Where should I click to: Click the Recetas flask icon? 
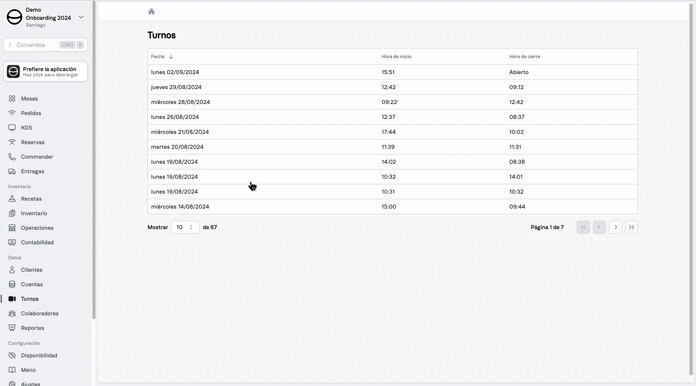click(12, 199)
